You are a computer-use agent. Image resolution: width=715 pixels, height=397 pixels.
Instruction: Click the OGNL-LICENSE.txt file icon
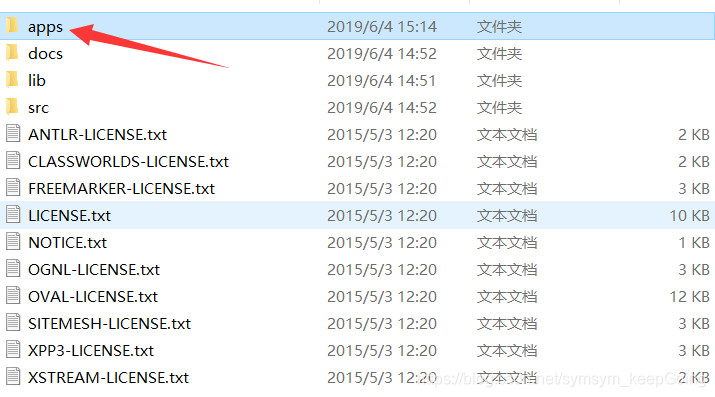13,268
